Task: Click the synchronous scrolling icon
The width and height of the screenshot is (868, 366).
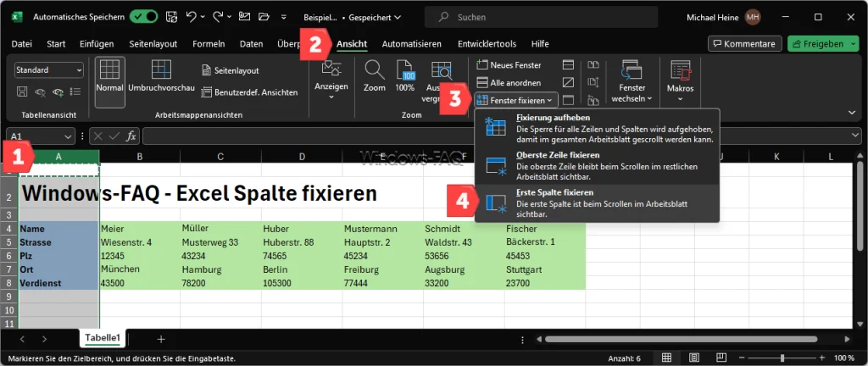Action: (x=593, y=83)
